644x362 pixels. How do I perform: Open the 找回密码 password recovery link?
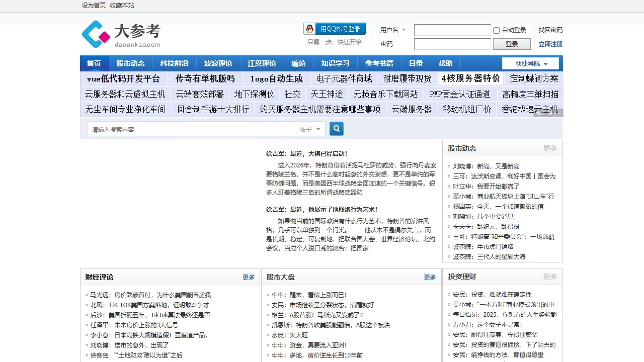pos(550,30)
